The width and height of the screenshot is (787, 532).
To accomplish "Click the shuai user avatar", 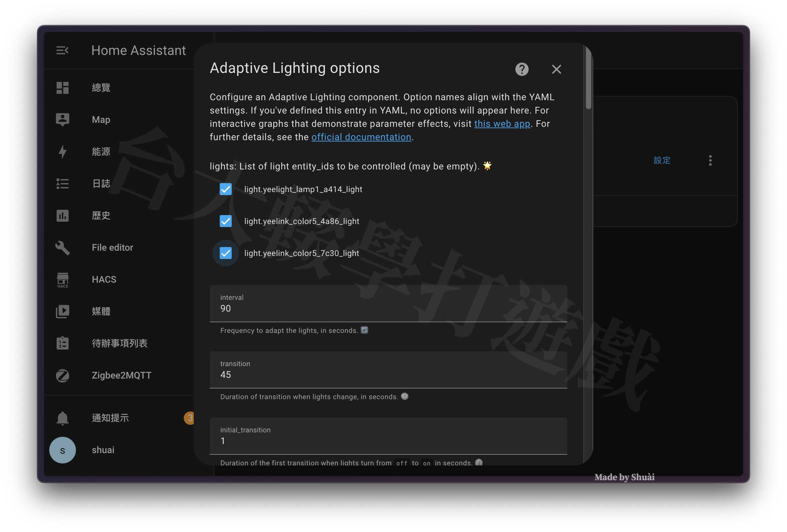I will pos(62,450).
